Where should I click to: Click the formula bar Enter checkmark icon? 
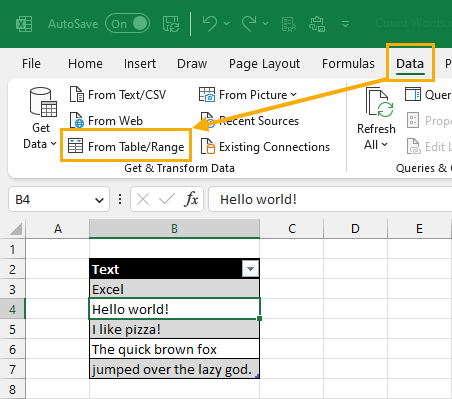(167, 199)
